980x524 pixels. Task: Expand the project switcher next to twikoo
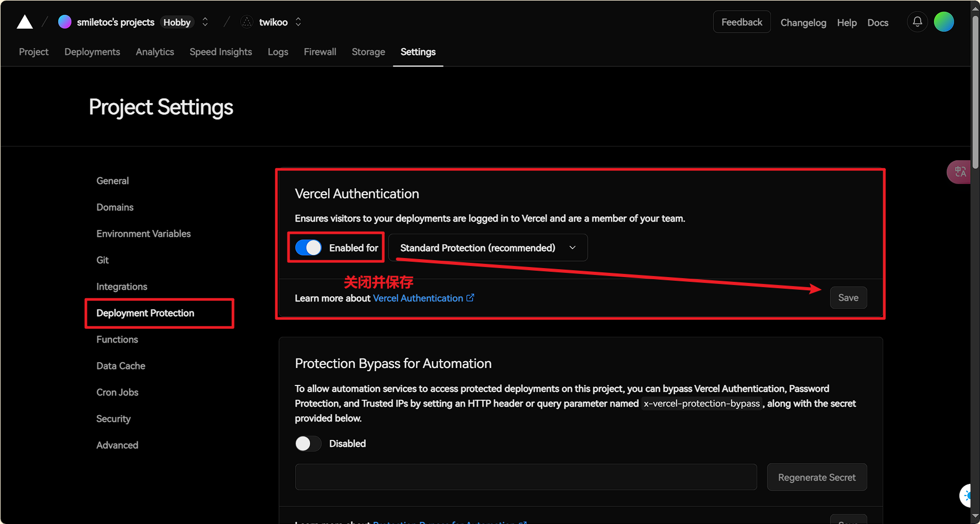[298, 22]
